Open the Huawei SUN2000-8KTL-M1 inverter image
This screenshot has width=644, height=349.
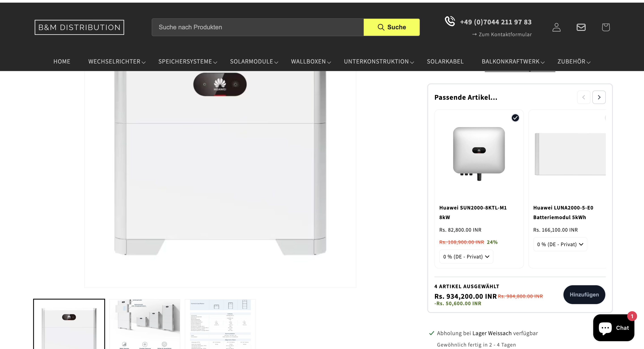[479, 154]
